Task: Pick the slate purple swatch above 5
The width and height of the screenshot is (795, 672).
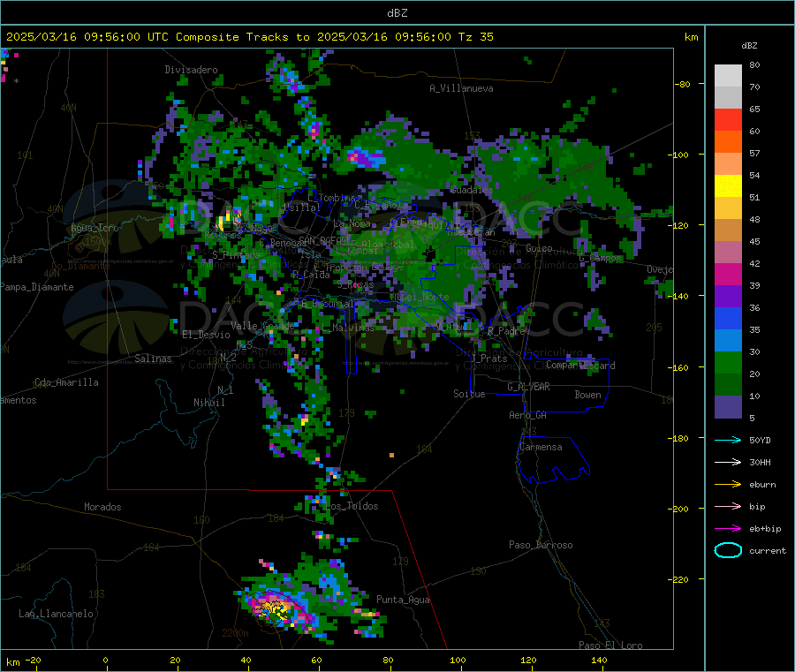Action: (728, 407)
